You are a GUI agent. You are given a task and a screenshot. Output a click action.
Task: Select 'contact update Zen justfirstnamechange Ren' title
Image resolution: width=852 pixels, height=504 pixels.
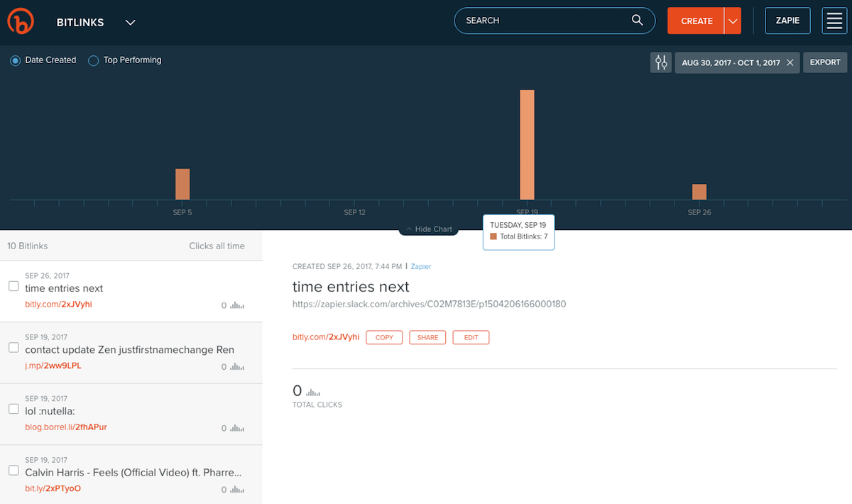(129, 349)
